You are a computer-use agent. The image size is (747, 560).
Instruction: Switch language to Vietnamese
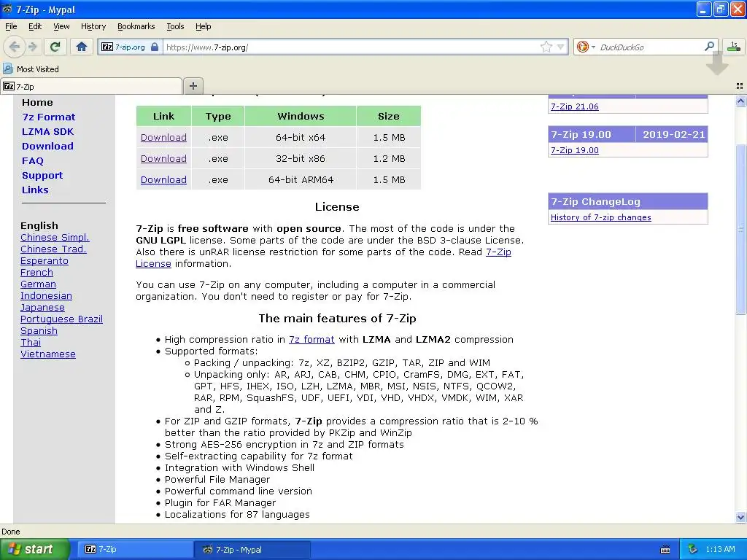[x=48, y=354]
